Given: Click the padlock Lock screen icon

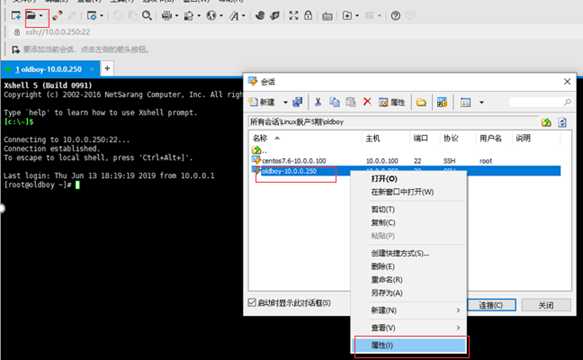Looking at the screenshot, I should [x=308, y=15].
